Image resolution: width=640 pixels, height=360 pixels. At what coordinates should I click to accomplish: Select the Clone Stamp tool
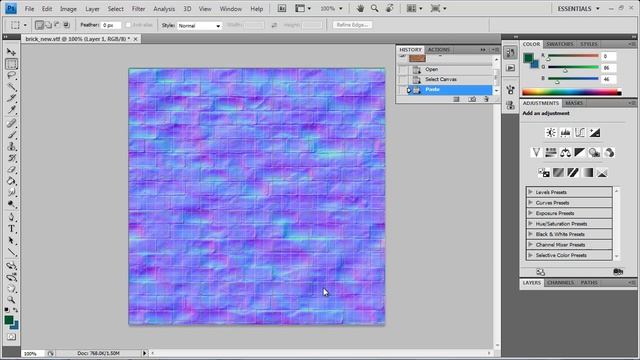pos(11,146)
